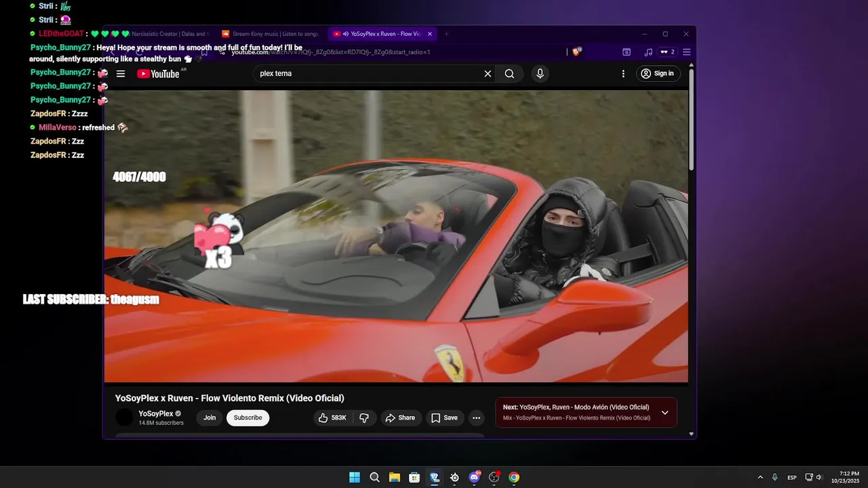Screen dimensions: 868x488
Task: Start voice search with the microphone
Action: tap(540, 74)
